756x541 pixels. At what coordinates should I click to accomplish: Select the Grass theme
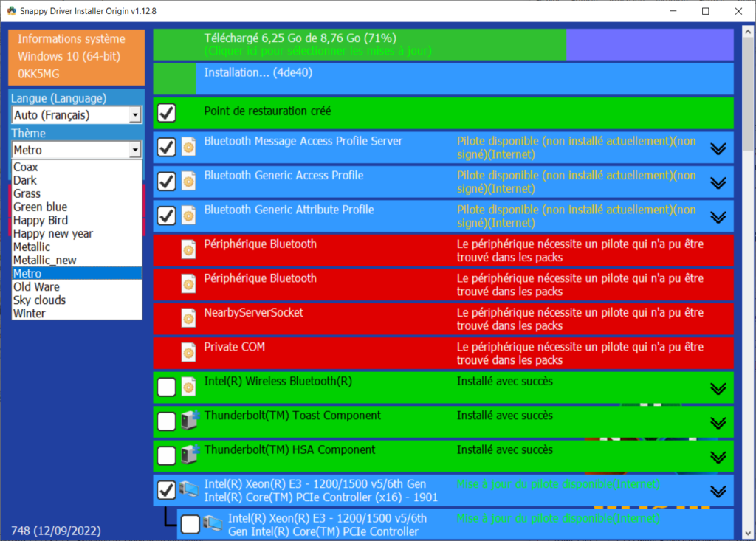[x=77, y=194]
